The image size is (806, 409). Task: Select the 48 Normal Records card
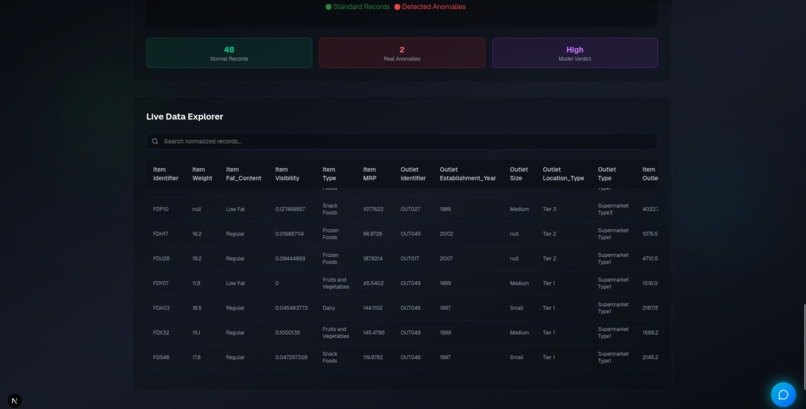pyautogui.click(x=229, y=53)
